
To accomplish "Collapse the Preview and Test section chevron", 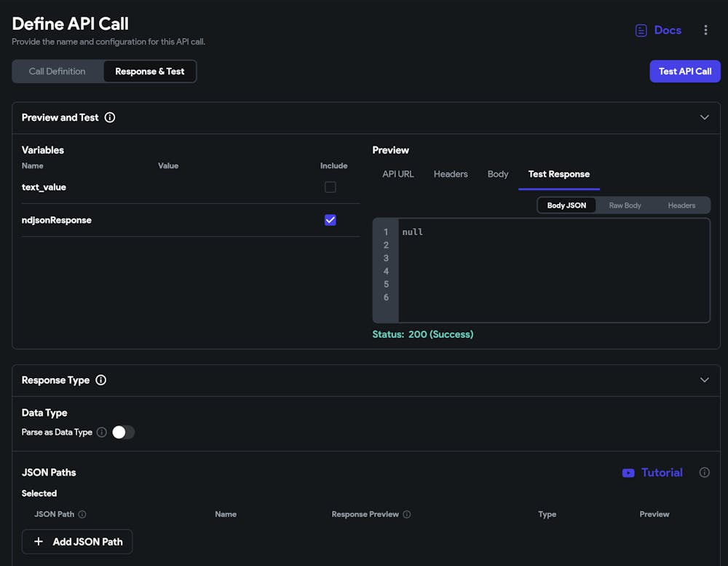I will click(704, 117).
